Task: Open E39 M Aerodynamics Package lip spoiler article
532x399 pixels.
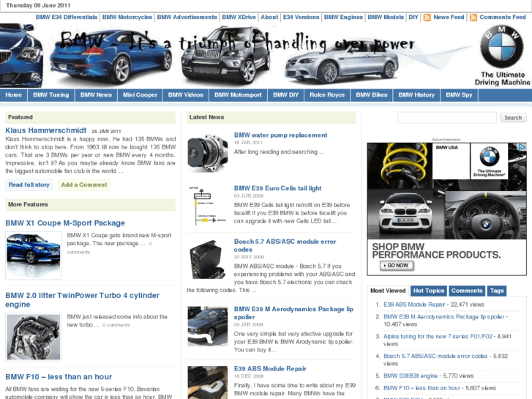Action: coord(293,313)
